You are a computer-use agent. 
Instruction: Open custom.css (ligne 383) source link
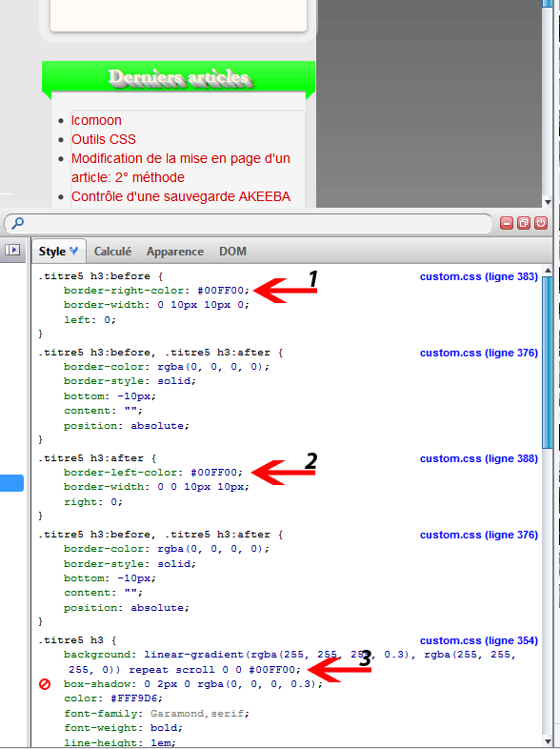point(479,276)
